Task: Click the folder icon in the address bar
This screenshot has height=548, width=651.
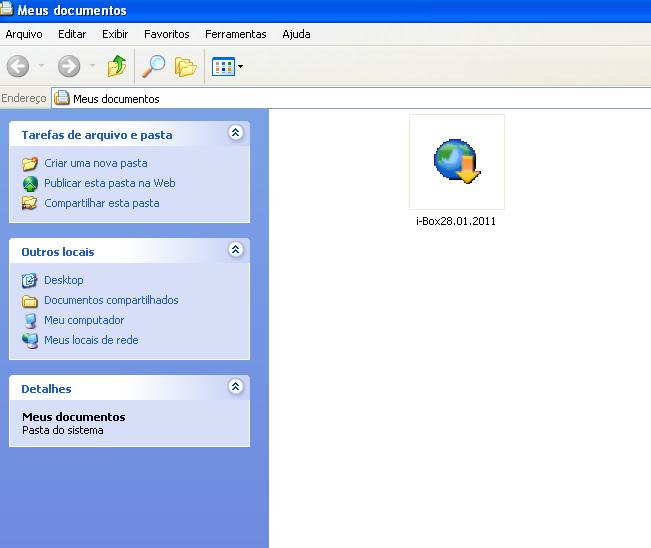Action: 62,98
